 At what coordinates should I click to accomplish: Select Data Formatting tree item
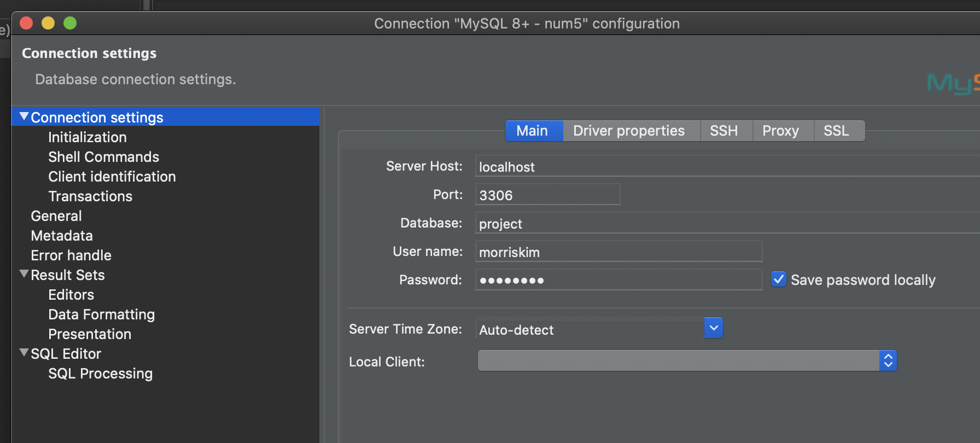point(102,314)
